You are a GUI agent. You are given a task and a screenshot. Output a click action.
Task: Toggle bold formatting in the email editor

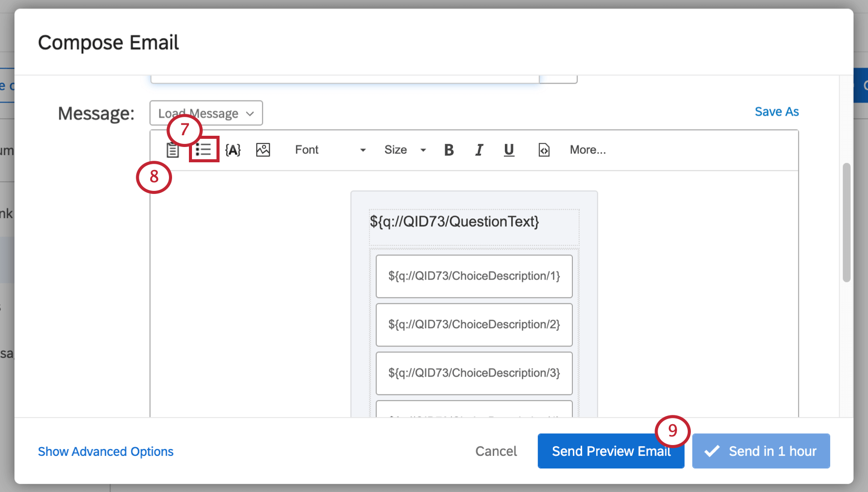449,150
